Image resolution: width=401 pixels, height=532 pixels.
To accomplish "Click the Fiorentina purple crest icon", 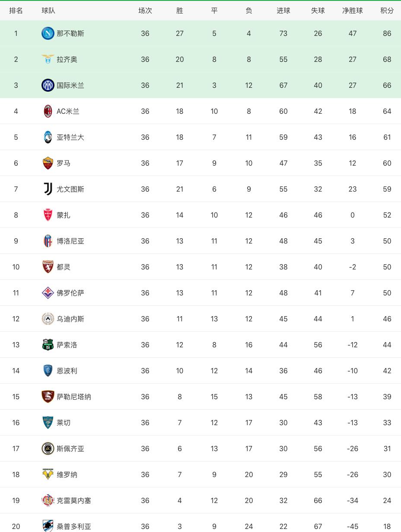I will click(x=48, y=293).
